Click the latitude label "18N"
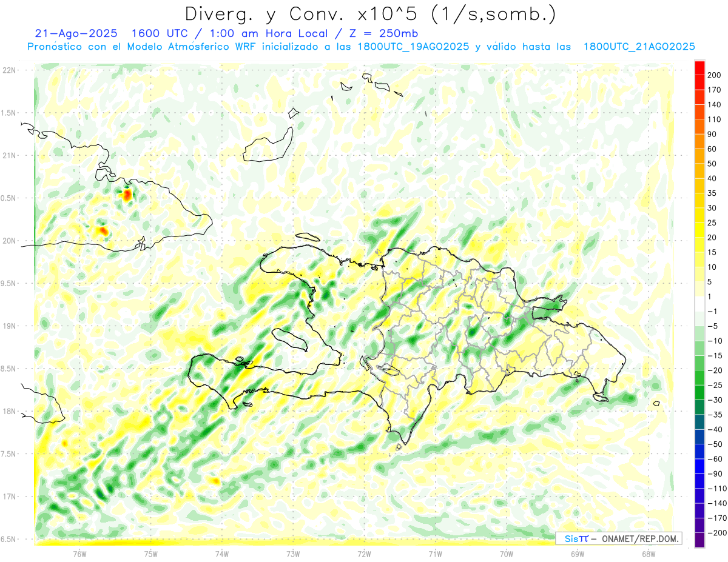Image resolution: width=728 pixels, height=562 pixels. pos(9,412)
